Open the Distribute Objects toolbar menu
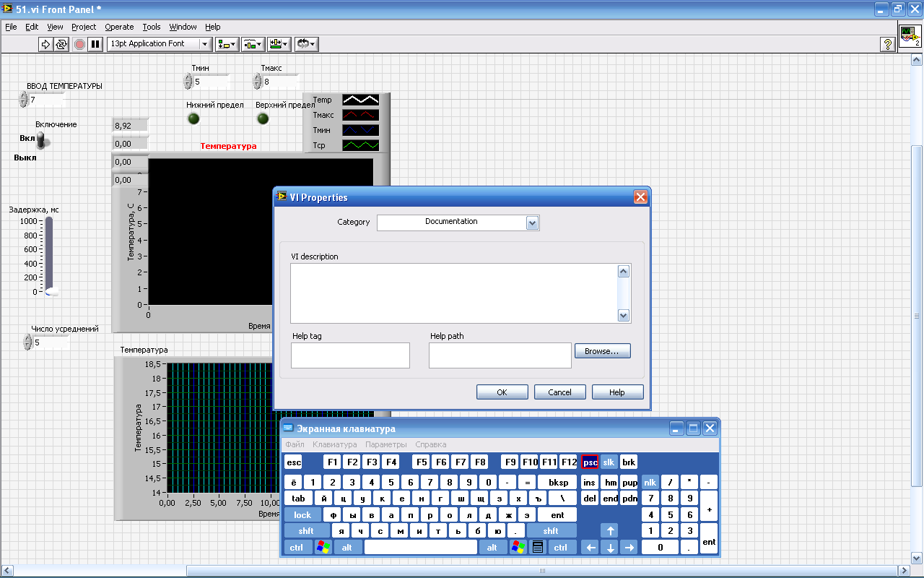Screen dimensions: 924x578 (x=253, y=44)
